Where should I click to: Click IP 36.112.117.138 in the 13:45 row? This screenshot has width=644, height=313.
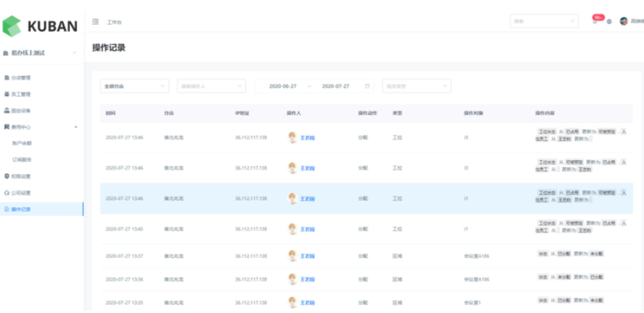point(251,229)
